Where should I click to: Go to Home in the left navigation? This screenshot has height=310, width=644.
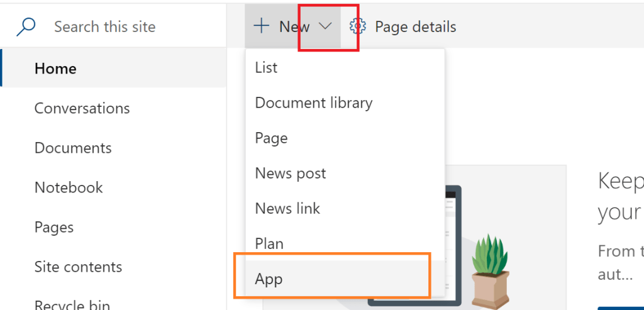(x=55, y=69)
